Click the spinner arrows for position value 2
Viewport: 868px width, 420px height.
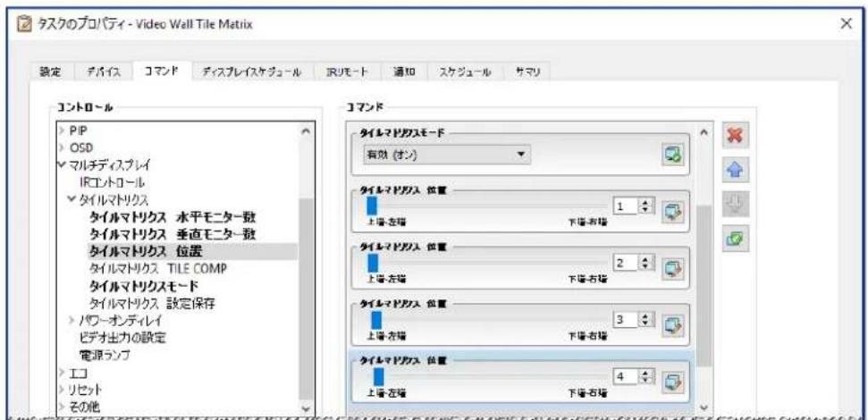(x=644, y=264)
